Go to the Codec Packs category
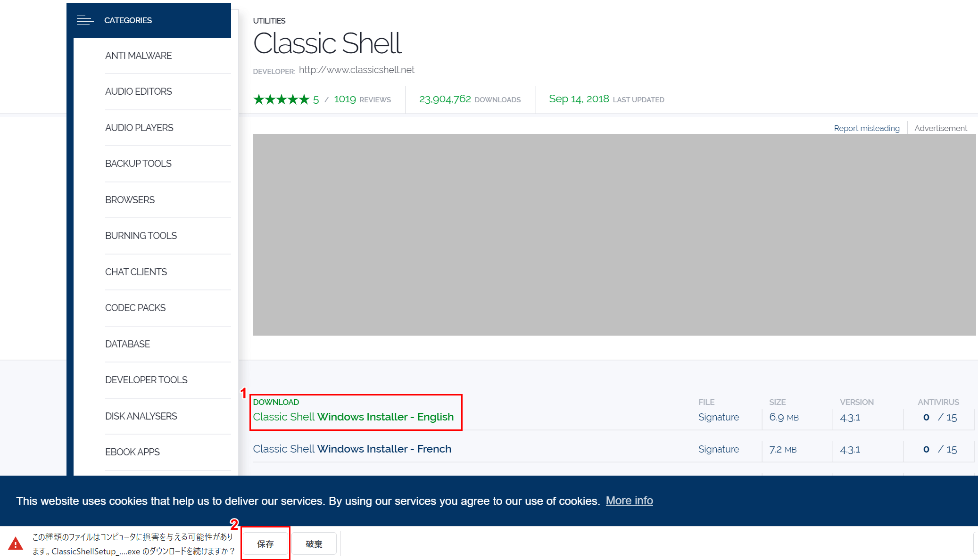This screenshot has width=978, height=560. (x=135, y=308)
